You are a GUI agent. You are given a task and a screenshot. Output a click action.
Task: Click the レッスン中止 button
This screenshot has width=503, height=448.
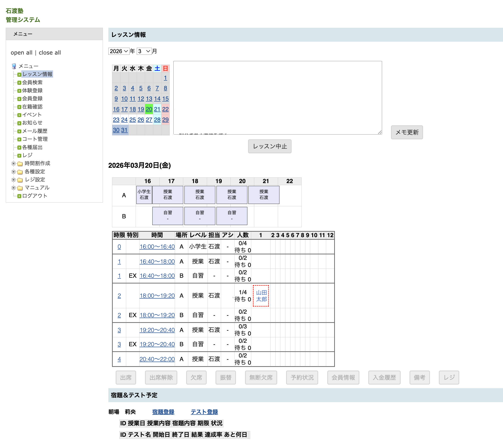pyautogui.click(x=269, y=146)
